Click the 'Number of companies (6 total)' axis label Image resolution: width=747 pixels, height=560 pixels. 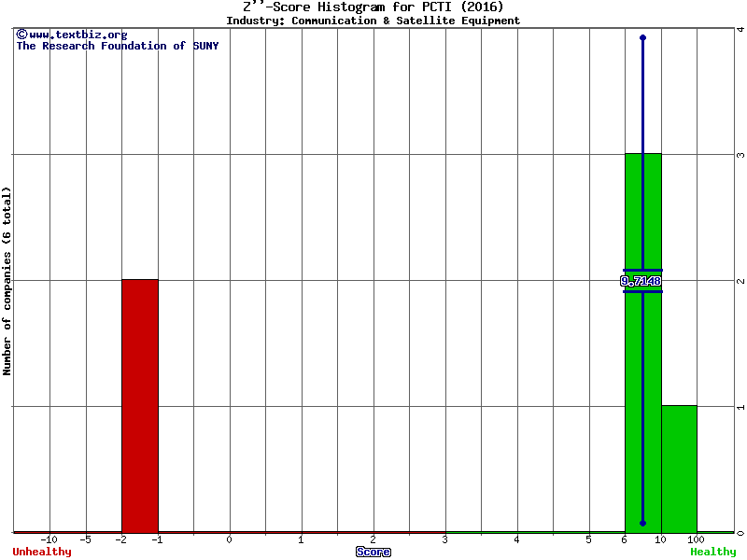7,281
